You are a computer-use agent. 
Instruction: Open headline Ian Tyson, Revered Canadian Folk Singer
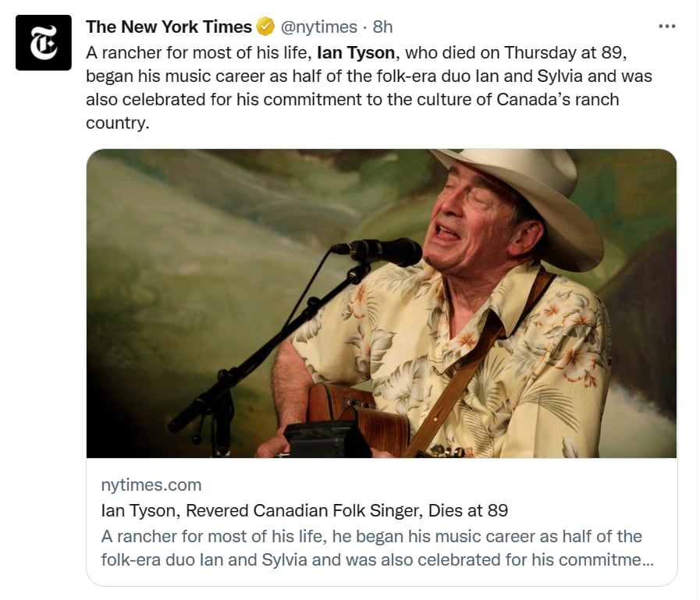304,510
